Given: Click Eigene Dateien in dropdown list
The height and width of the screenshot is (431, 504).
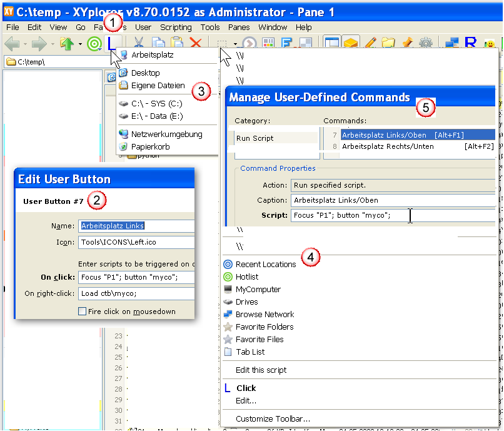Looking at the screenshot, I should click(158, 86).
